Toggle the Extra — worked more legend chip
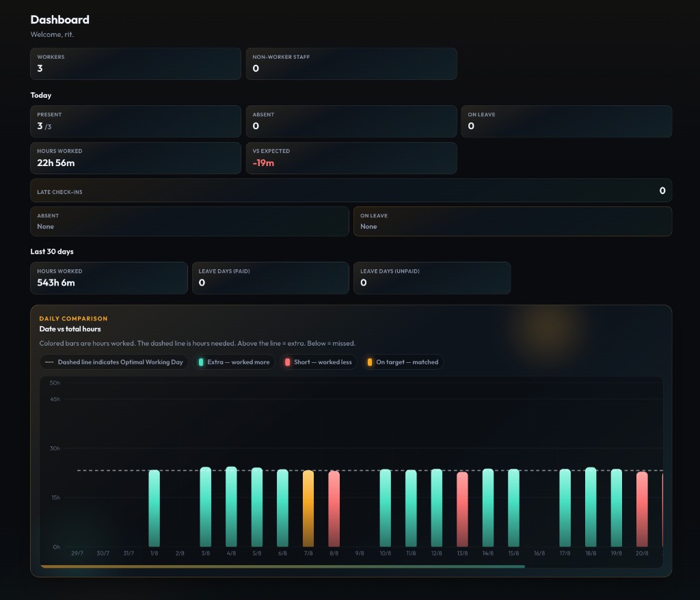 234,362
